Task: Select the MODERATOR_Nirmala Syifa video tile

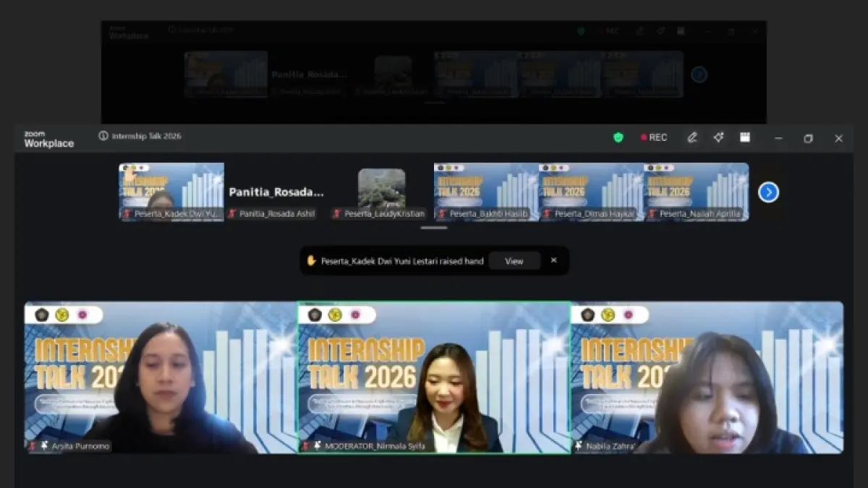Action: point(434,377)
